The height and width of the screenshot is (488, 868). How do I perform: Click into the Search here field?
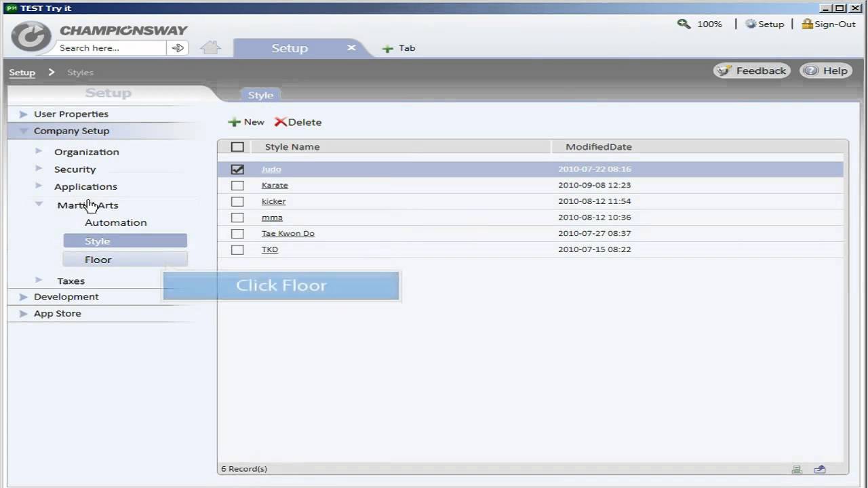pos(111,48)
